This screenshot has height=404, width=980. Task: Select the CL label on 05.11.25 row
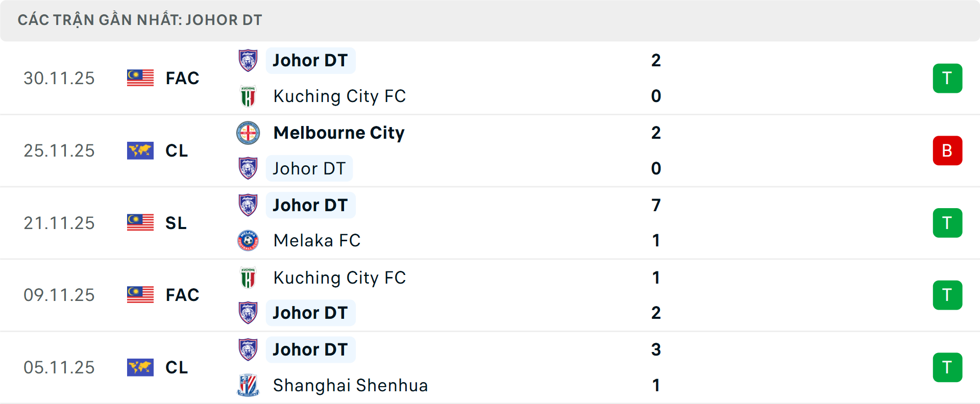(177, 367)
